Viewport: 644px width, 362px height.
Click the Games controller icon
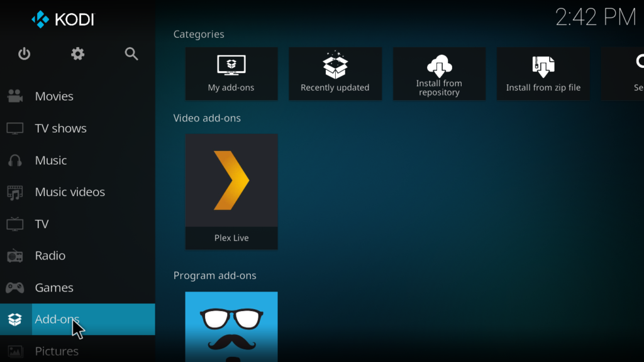tap(15, 288)
